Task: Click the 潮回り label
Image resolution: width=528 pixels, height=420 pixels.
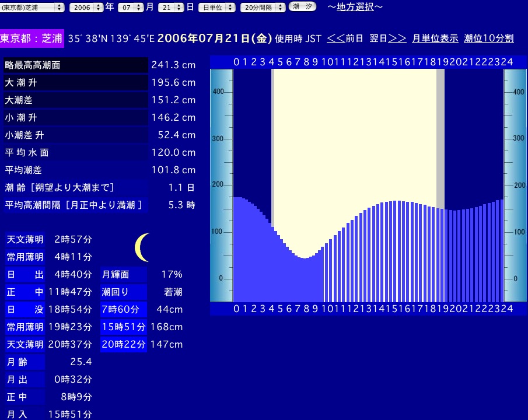Action: pos(124,292)
